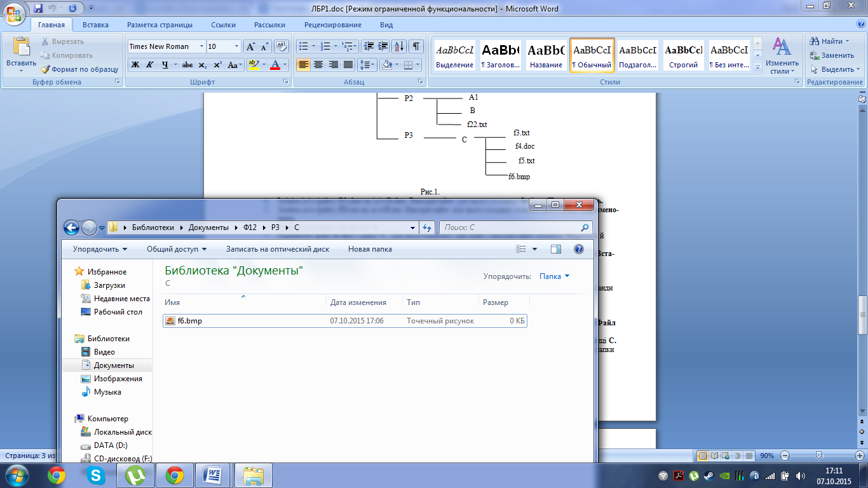
Task: Switch to the Вставка ribbon tab
Action: click(x=95, y=25)
